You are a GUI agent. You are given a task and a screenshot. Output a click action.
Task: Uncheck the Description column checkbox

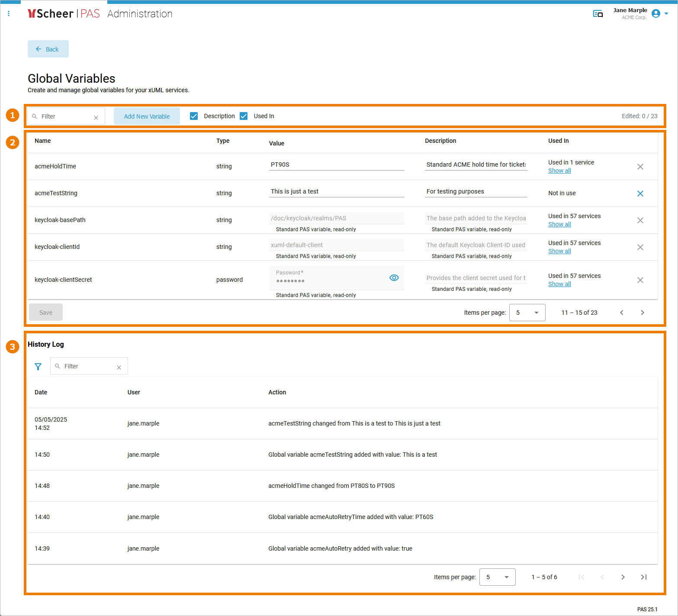pyautogui.click(x=194, y=116)
